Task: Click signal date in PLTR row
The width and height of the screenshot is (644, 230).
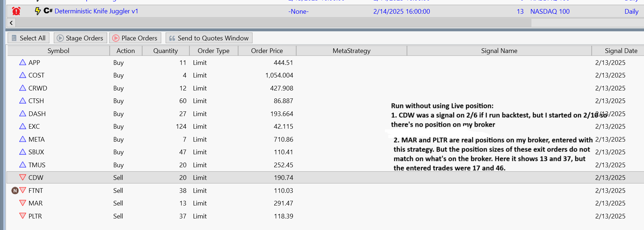Action: tap(610, 216)
